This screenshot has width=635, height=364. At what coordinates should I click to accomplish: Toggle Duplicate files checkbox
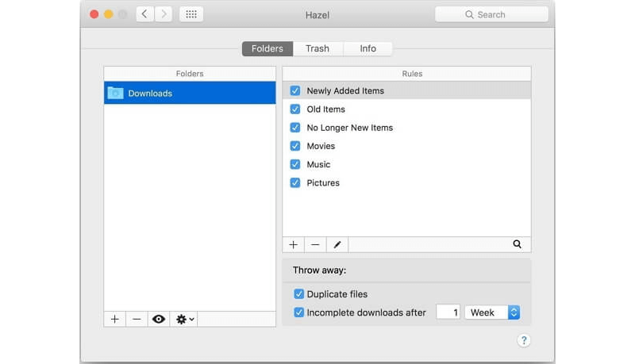[299, 294]
